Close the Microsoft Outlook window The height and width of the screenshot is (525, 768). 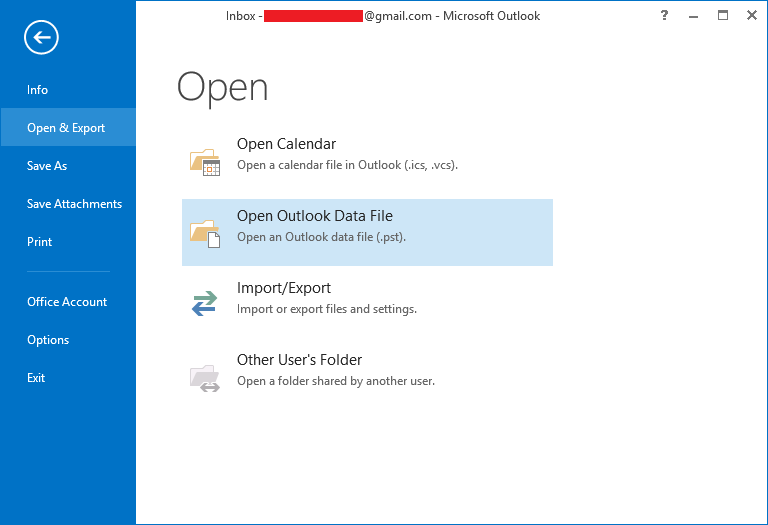click(752, 15)
